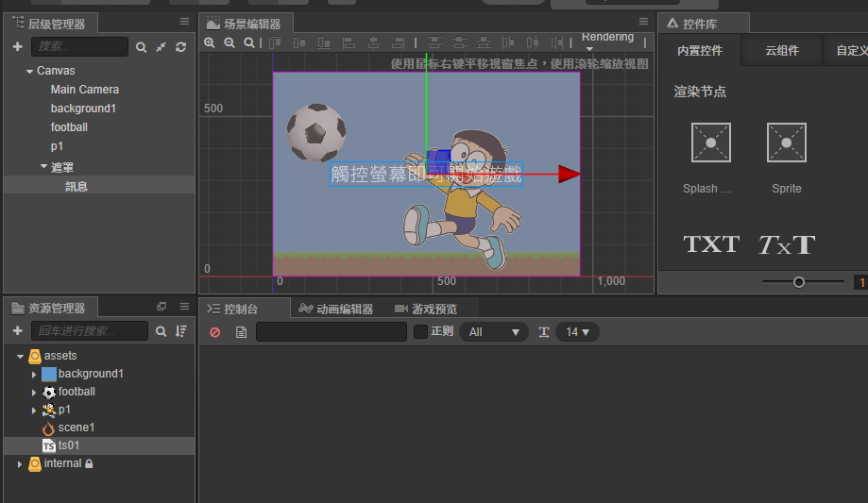
Task: Align selected nodes to bottom edge
Action: 324,42
